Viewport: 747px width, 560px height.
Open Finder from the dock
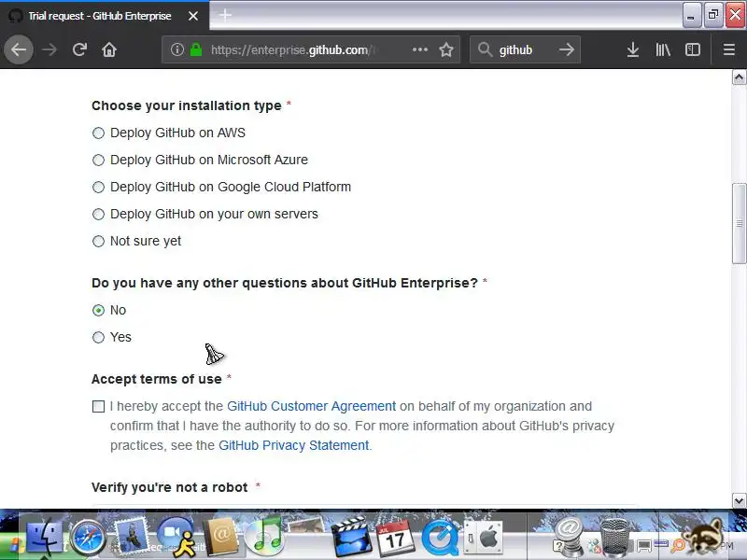tap(44, 536)
